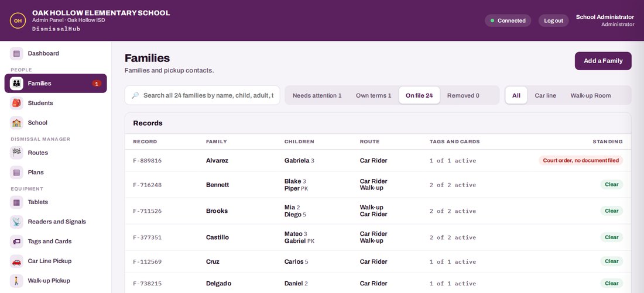Go to the Students section
The width and height of the screenshot is (644, 293).
(56, 103)
